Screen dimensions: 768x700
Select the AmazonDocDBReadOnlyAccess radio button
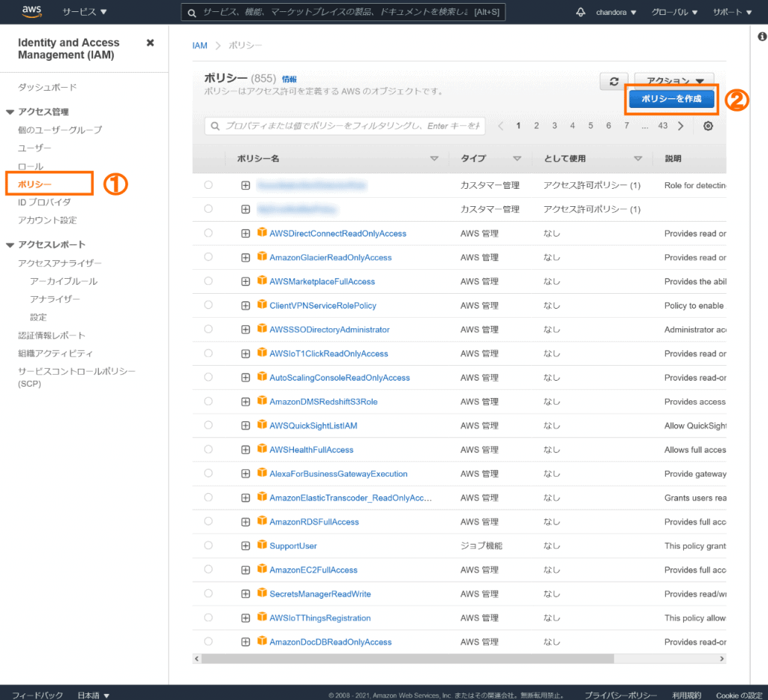coord(208,642)
